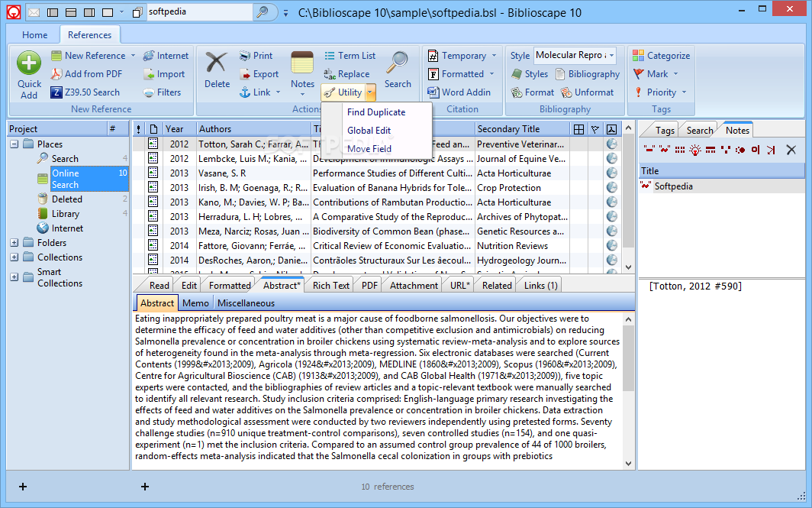
Task: Click the X icon in Notes toolbar
Action: click(791, 150)
